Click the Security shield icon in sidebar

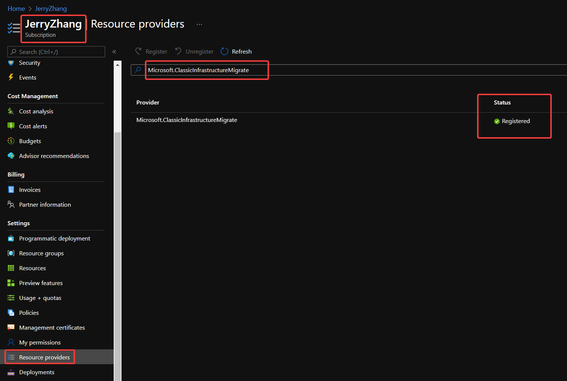[11, 63]
